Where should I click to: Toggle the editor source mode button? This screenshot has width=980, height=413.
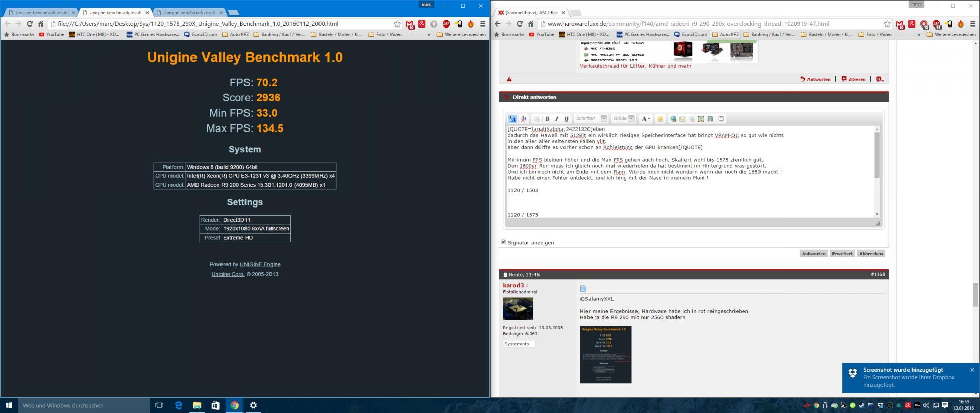[x=512, y=119]
